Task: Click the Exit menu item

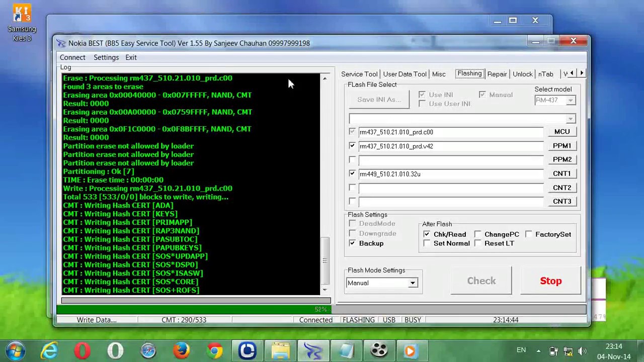Action: [x=131, y=57]
